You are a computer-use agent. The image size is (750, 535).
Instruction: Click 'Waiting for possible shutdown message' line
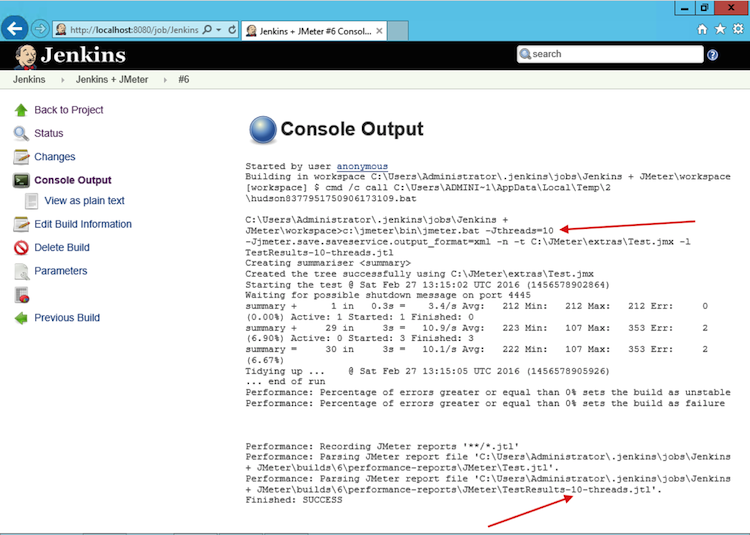coord(388,295)
